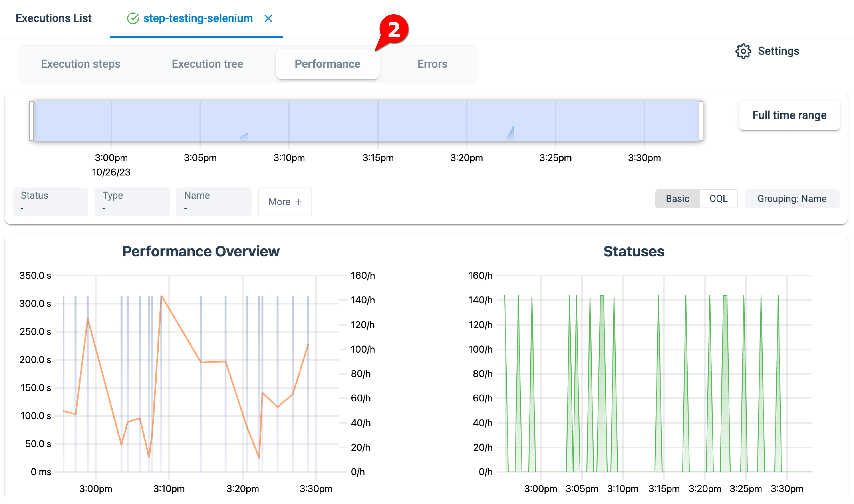854x504 pixels.
Task: Click the green check status icon
Action: 133,18
